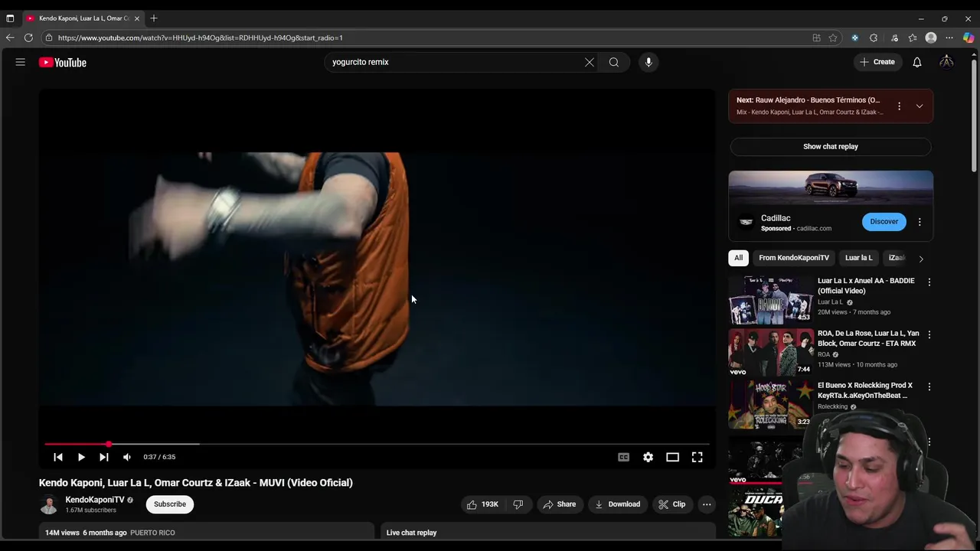Image resolution: width=980 pixels, height=551 pixels.
Task: Open the KendoKaponiTV channel name link
Action: click(x=95, y=500)
